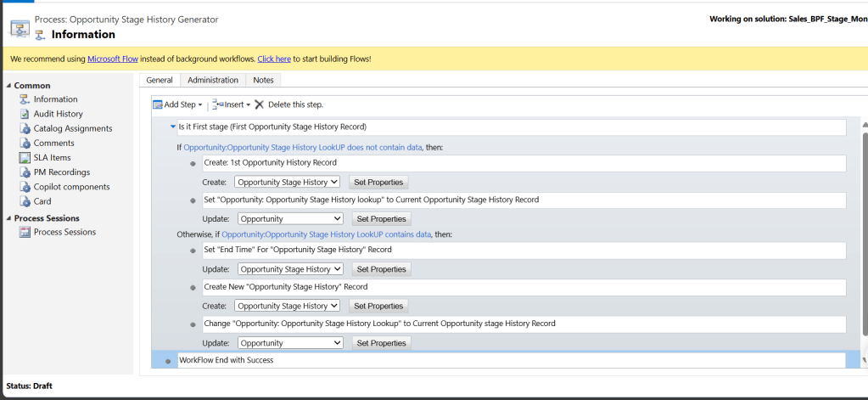Click the Comments sidebar icon
Viewport: 868px width, 400px height.
25,143
